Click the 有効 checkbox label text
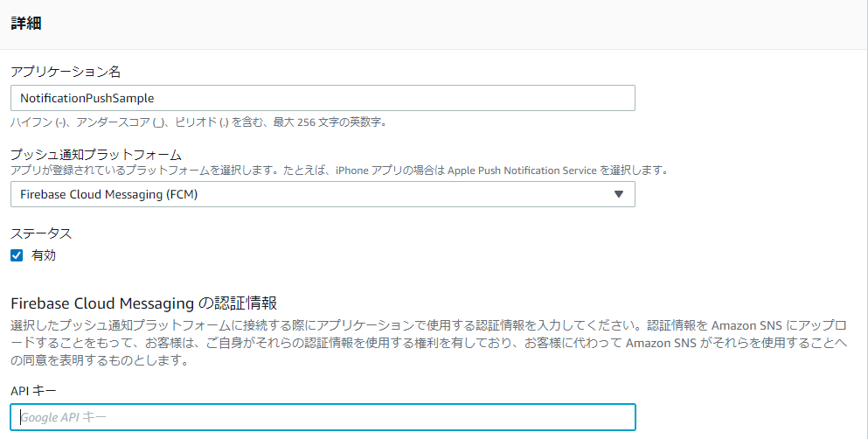This screenshot has width=868, height=439. [44, 255]
